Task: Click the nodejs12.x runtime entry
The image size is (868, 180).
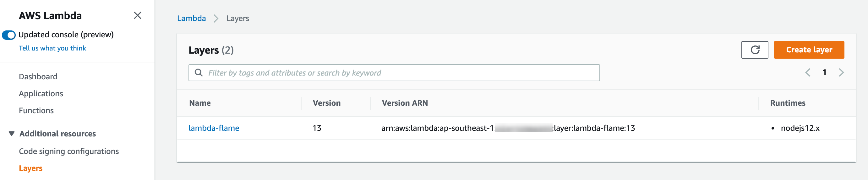Action: pyautogui.click(x=800, y=128)
